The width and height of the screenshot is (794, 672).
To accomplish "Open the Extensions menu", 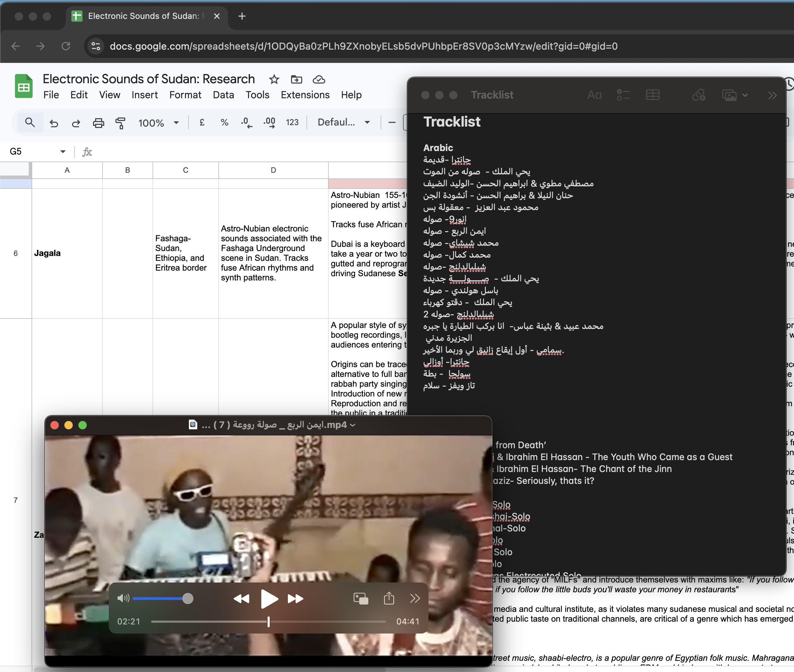I will coord(305,95).
